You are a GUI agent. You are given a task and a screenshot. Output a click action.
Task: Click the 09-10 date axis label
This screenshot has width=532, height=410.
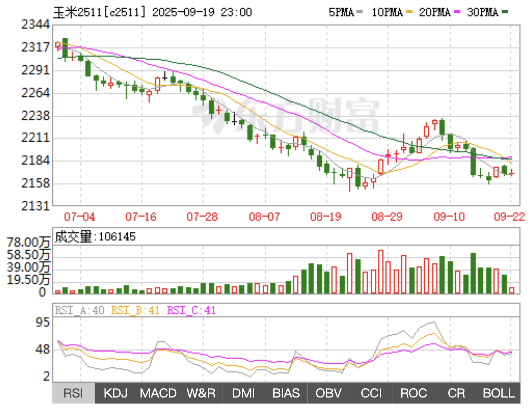[449, 217]
